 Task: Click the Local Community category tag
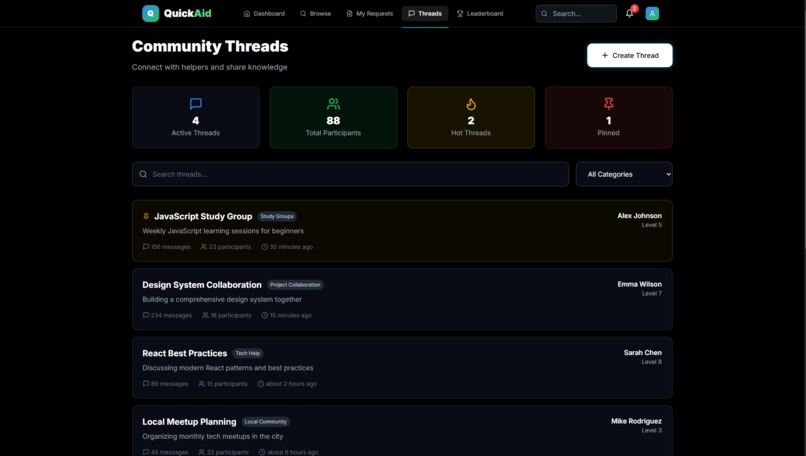point(266,422)
